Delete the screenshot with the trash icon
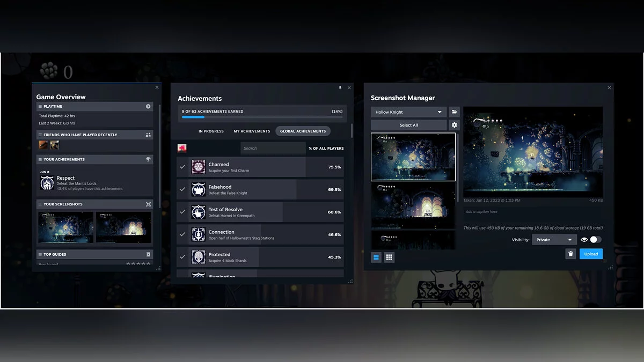Image resolution: width=644 pixels, height=362 pixels. tap(570, 254)
